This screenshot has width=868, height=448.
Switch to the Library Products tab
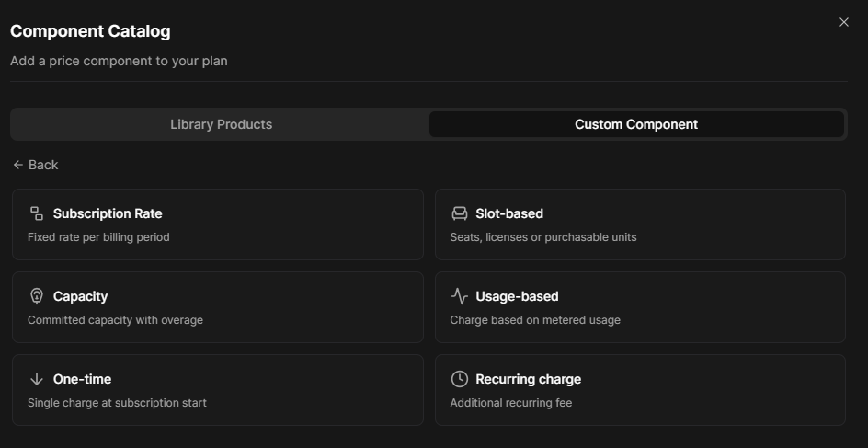[221, 124]
